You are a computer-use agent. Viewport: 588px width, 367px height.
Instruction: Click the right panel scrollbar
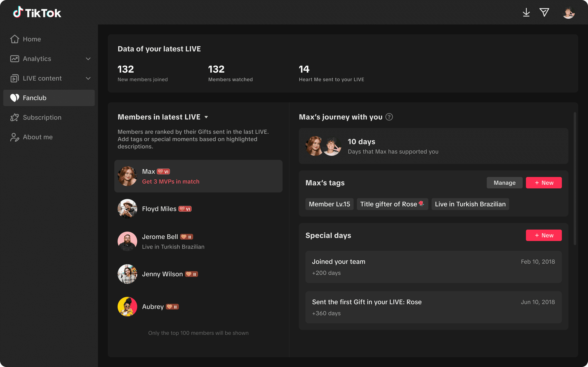pos(575,178)
